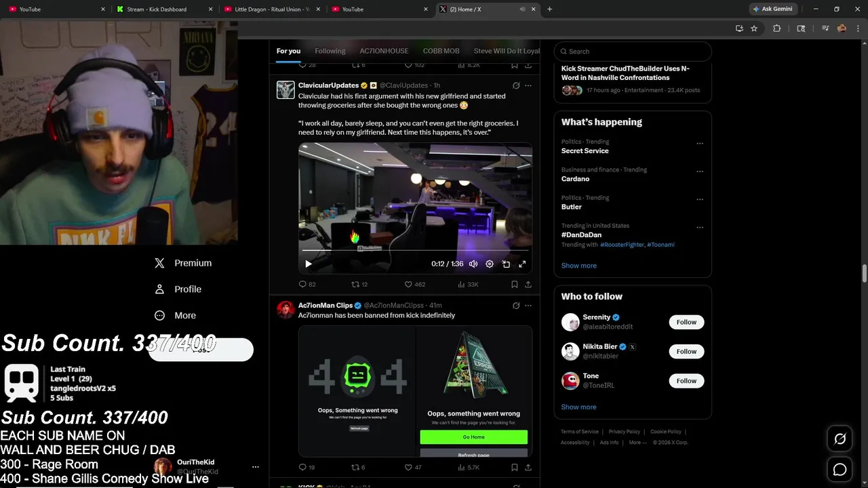Viewport: 868px width, 488px height.
Task: Enable picture-in-picture on the video player
Action: [x=506, y=264]
